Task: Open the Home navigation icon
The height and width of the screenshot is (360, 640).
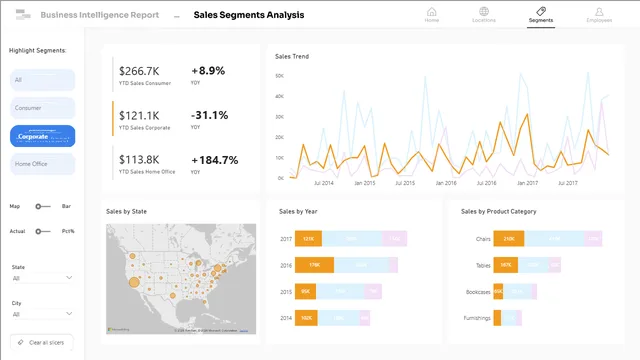Action: (431, 12)
